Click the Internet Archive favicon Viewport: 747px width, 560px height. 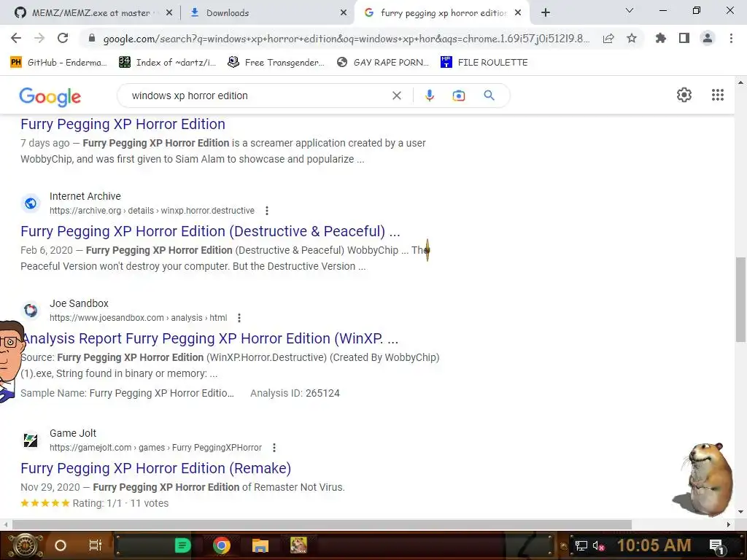pyautogui.click(x=31, y=203)
